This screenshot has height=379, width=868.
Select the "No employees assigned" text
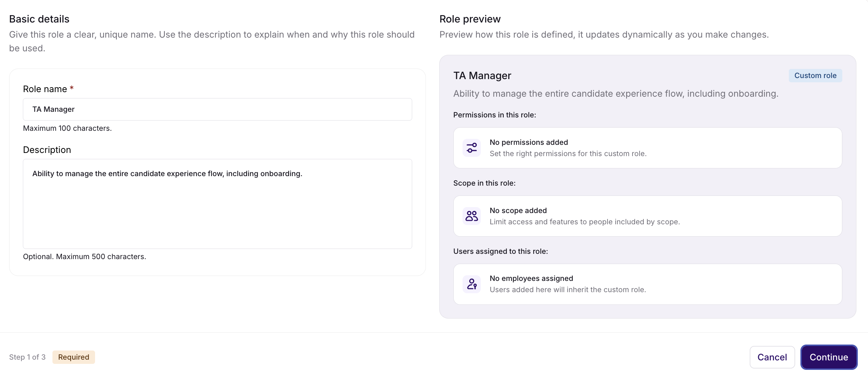click(531, 278)
